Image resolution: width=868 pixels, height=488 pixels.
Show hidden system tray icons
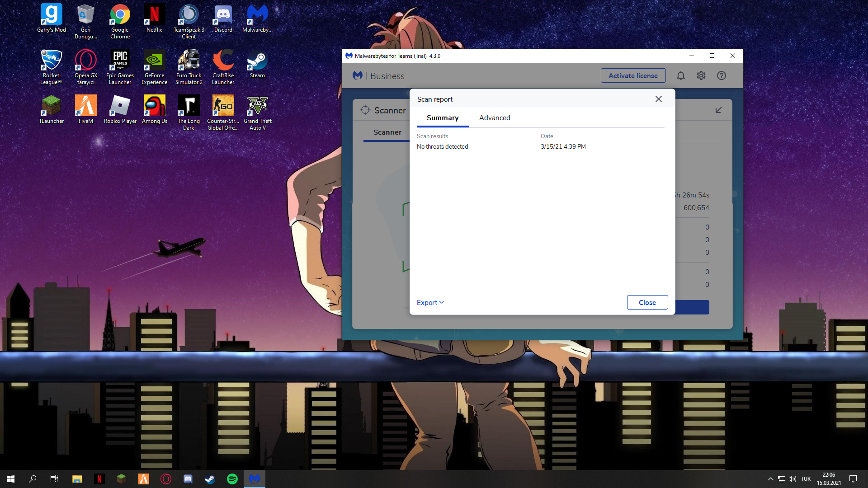(x=770, y=479)
